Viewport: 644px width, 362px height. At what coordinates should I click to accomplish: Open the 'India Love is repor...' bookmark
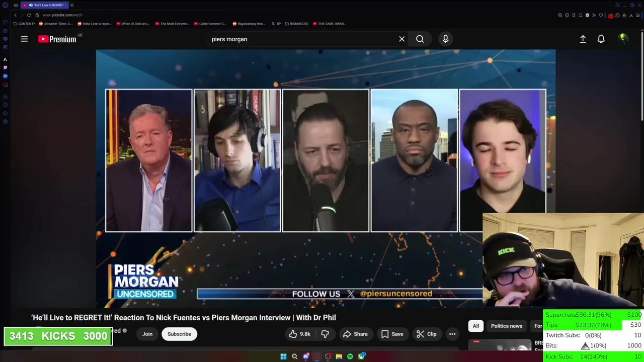[95, 24]
